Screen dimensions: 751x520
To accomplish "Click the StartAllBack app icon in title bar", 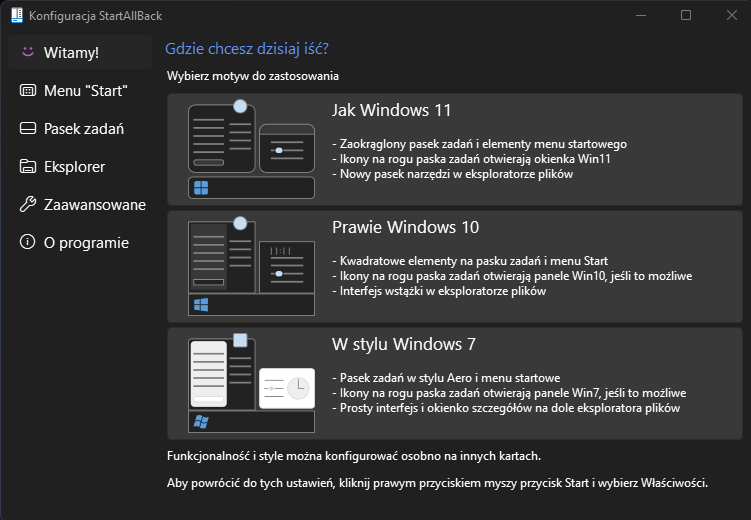I will 17,15.
